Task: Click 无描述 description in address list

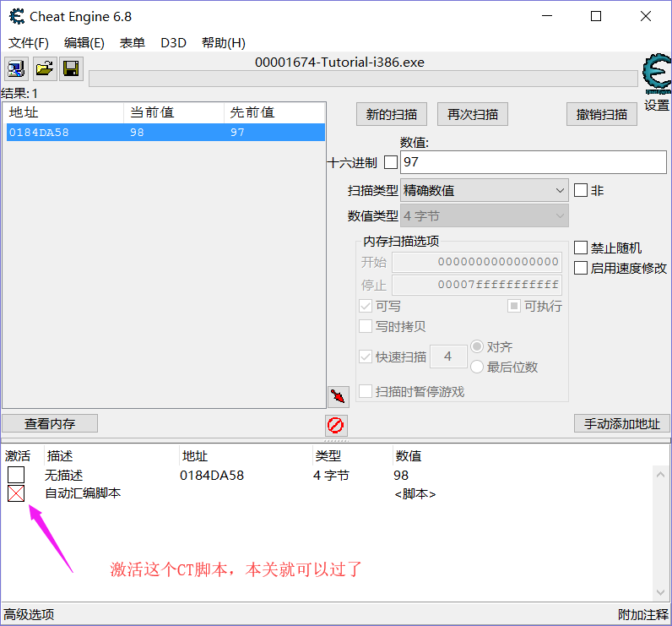Action: pos(64,475)
